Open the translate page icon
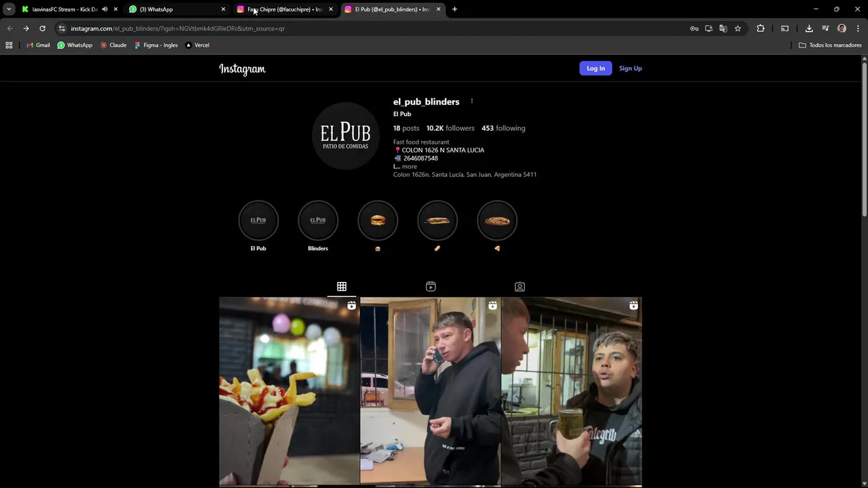The width and height of the screenshot is (868, 488). point(723,28)
